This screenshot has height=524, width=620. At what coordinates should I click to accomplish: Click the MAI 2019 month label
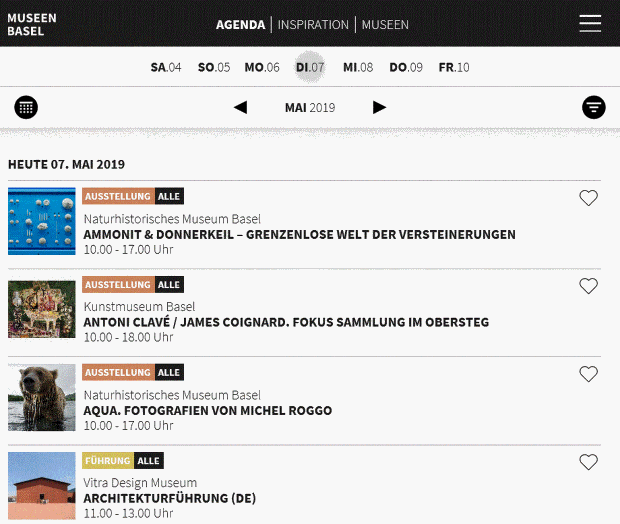pyautogui.click(x=310, y=108)
